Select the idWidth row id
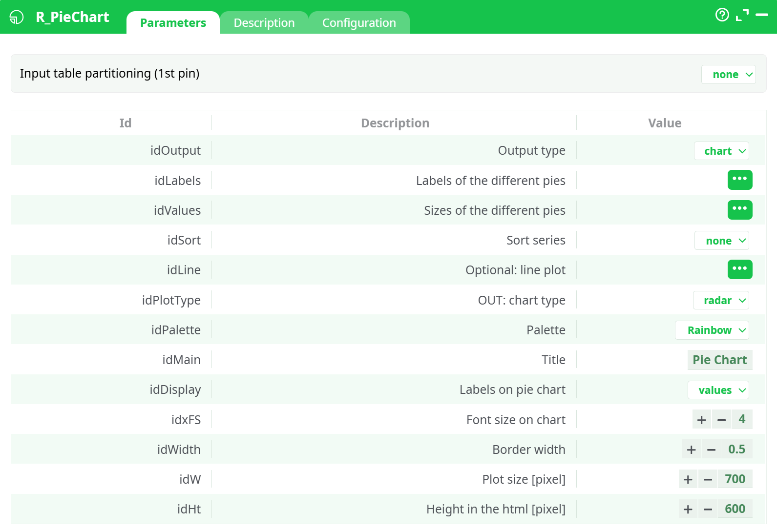The height and width of the screenshot is (532, 777). (179, 450)
